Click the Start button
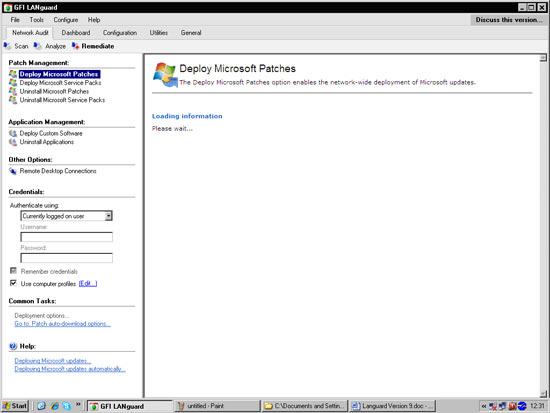The image size is (550, 413). [x=15, y=406]
